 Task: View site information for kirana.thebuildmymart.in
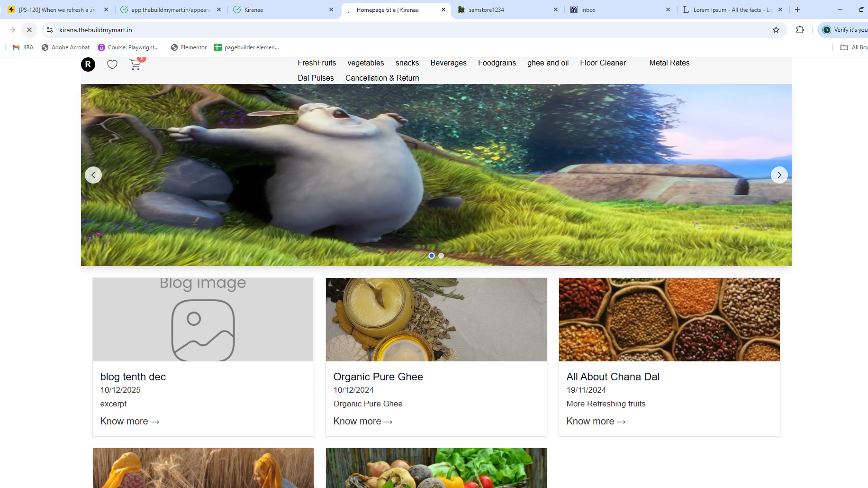[x=50, y=30]
